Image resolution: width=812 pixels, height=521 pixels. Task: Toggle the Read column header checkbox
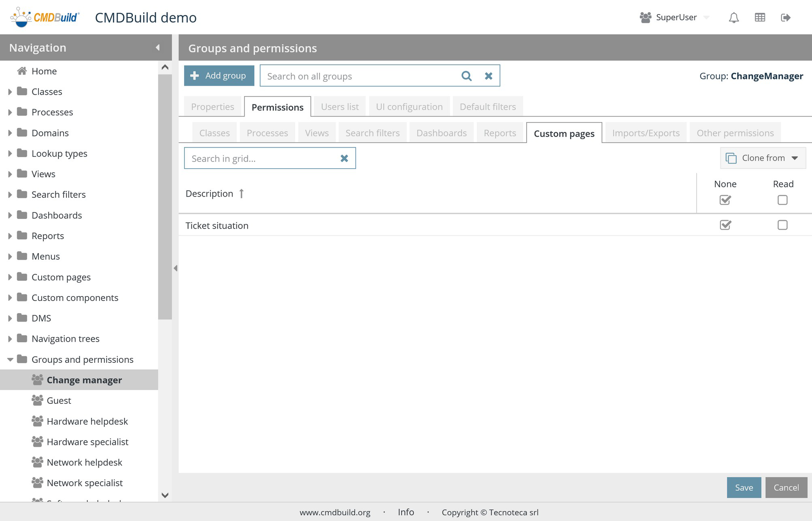pyautogui.click(x=782, y=200)
